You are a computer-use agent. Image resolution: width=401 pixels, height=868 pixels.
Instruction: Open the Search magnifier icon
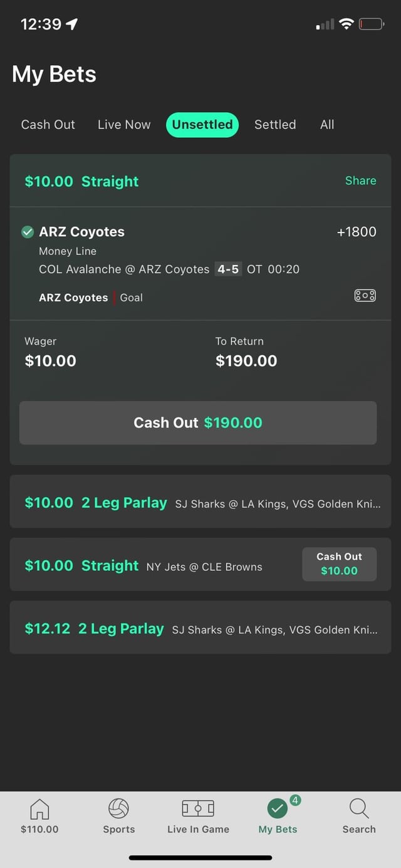click(359, 809)
